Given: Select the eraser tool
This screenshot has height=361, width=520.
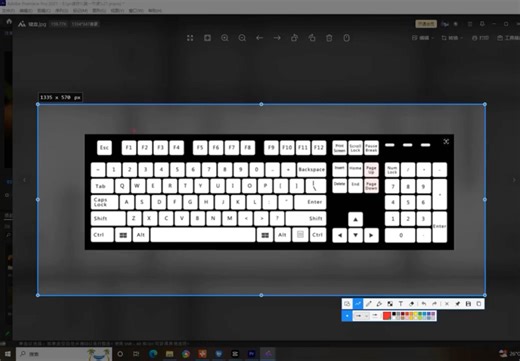Looking at the screenshot, I should point(411,304).
